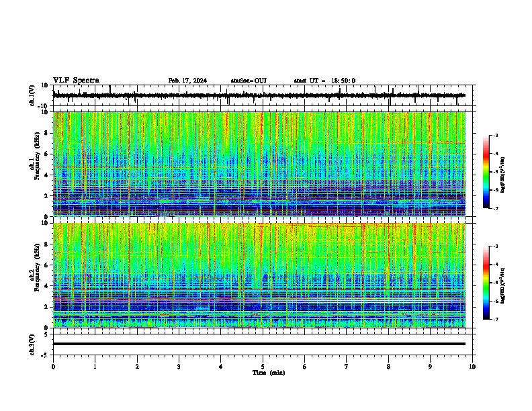The image size is (532, 411).
Task: Click inside the ch.2 spectrogram panel
Action: point(259,275)
